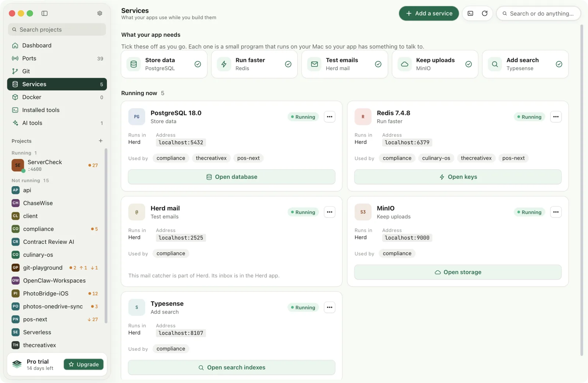Open the Docker section
This screenshot has width=588, height=383.
click(57, 97)
